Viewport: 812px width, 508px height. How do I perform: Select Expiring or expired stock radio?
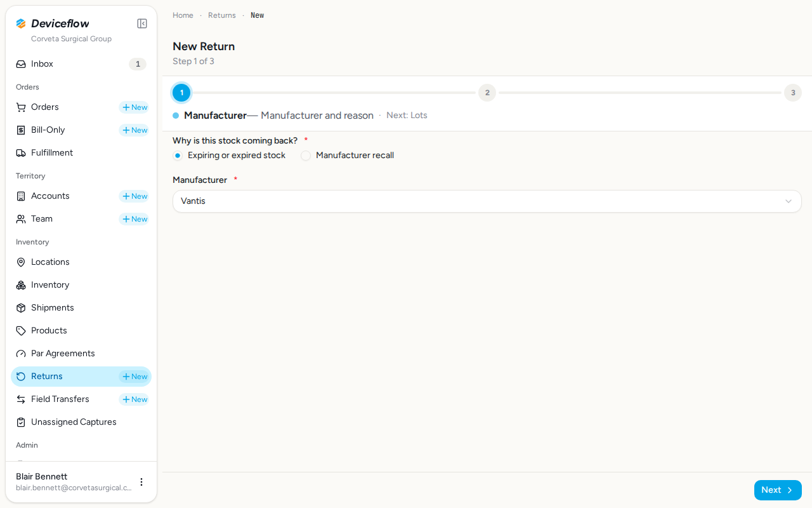pos(178,156)
